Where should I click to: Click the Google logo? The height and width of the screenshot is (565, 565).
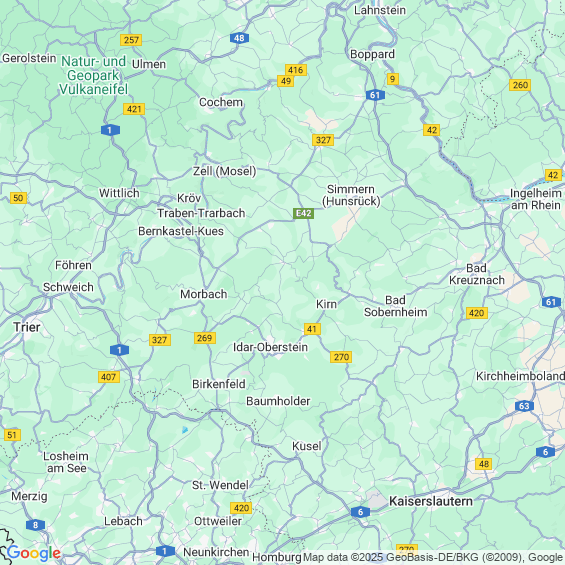point(34,553)
